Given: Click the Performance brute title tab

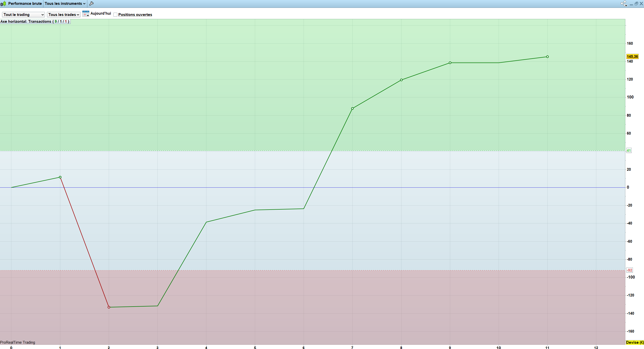Looking at the screenshot, I should tap(25, 4).
